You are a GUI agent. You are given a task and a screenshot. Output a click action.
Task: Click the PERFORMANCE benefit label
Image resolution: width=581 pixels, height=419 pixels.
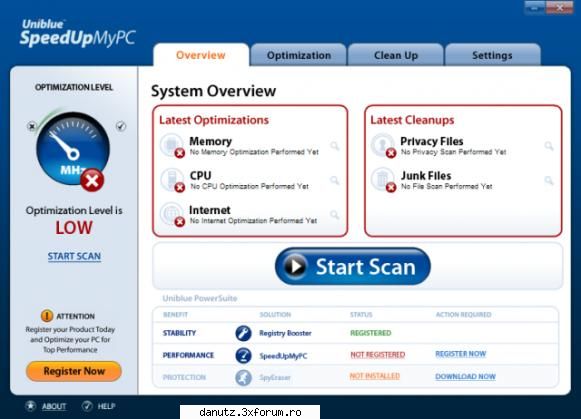(x=188, y=355)
